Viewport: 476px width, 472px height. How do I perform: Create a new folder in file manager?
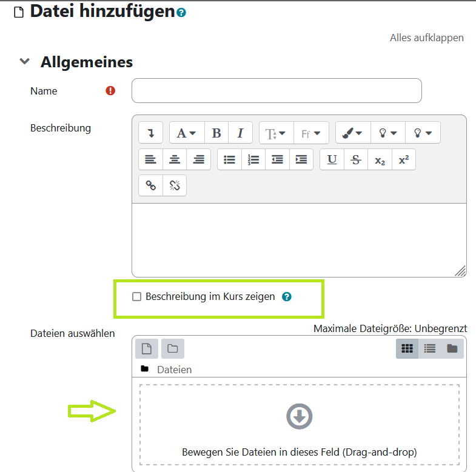[x=173, y=348]
